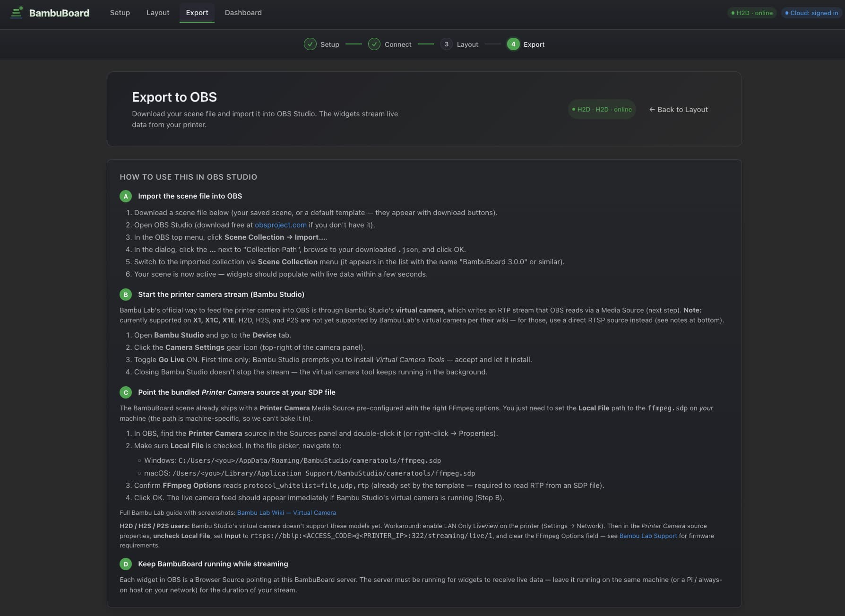Click the H2D online status badge in header
Image resolution: width=845 pixels, height=616 pixels.
pyautogui.click(x=752, y=13)
